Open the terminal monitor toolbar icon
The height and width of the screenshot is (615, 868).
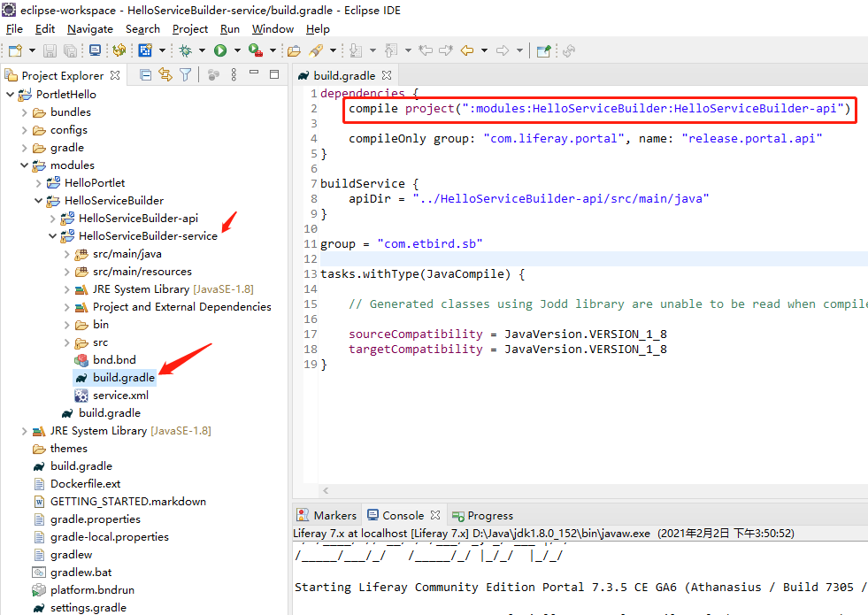tap(96, 50)
